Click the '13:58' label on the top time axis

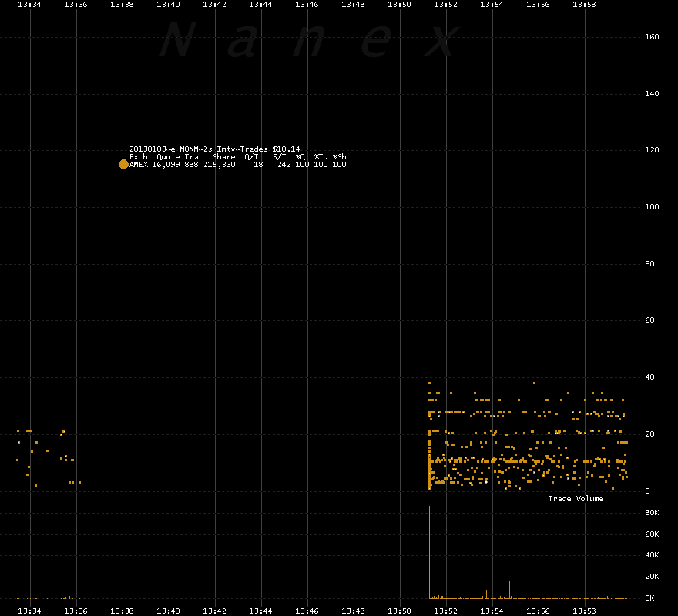pyautogui.click(x=584, y=5)
